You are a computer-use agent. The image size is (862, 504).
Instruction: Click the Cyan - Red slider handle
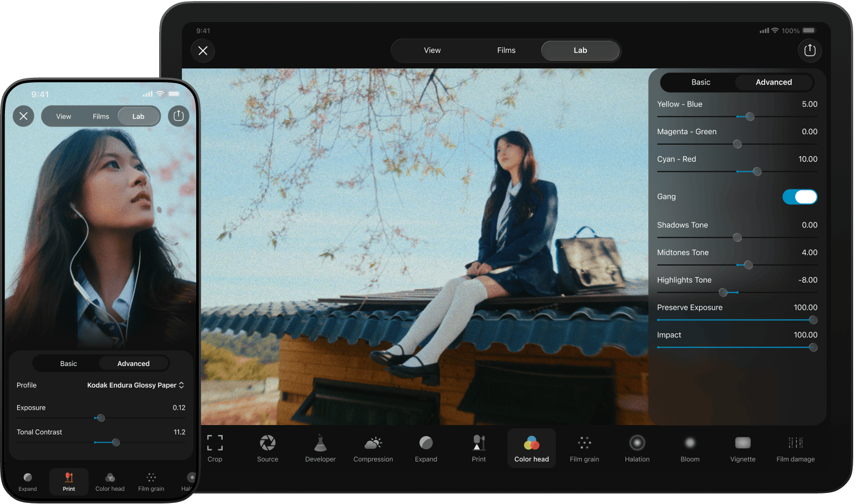point(757,172)
